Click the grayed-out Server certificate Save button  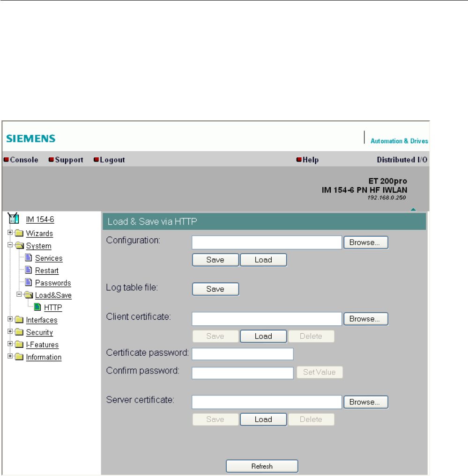(215, 419)
